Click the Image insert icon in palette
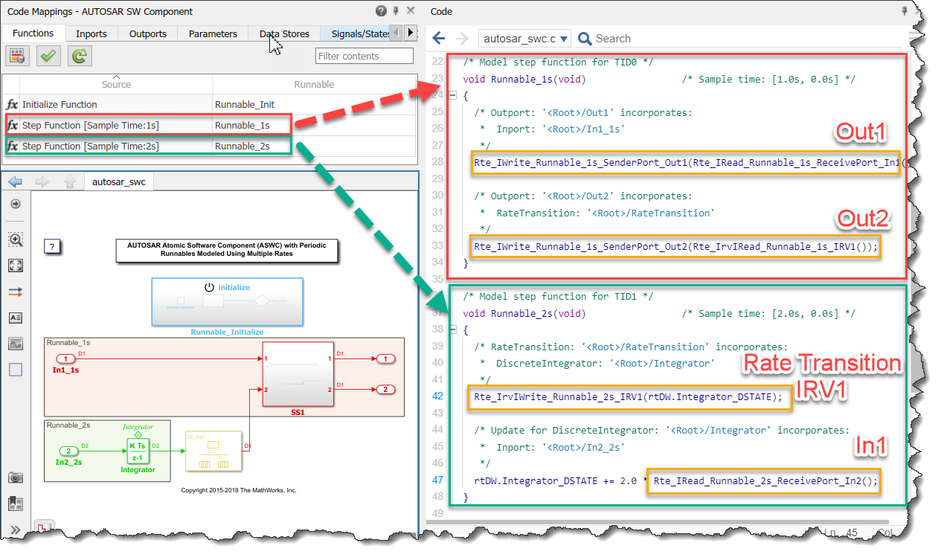941x560 pixels. pyautogui.click(x=16, y=344)
